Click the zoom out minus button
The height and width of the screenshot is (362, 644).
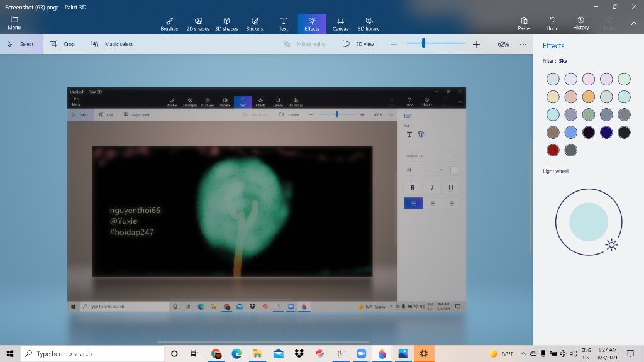(394, 44)
